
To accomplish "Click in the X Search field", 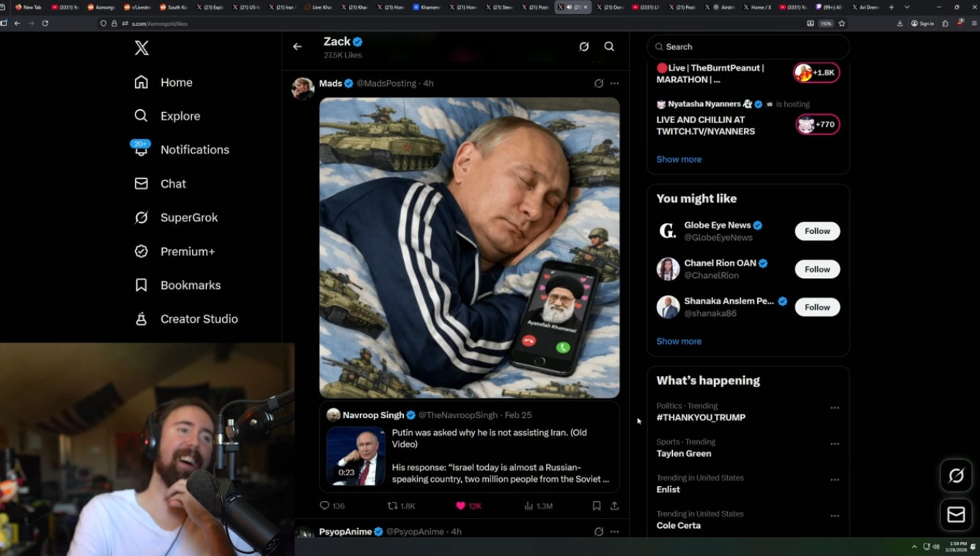I will coord(748,47).
